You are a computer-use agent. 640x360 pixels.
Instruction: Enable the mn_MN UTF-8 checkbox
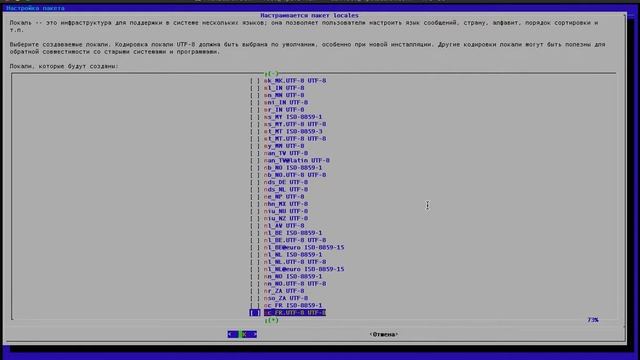(x=255, y=95)
